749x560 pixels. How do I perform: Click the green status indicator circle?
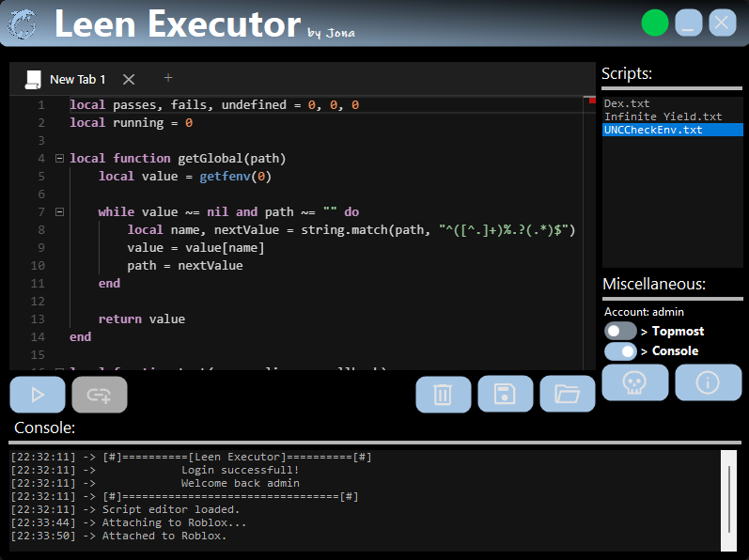[654, 23]
